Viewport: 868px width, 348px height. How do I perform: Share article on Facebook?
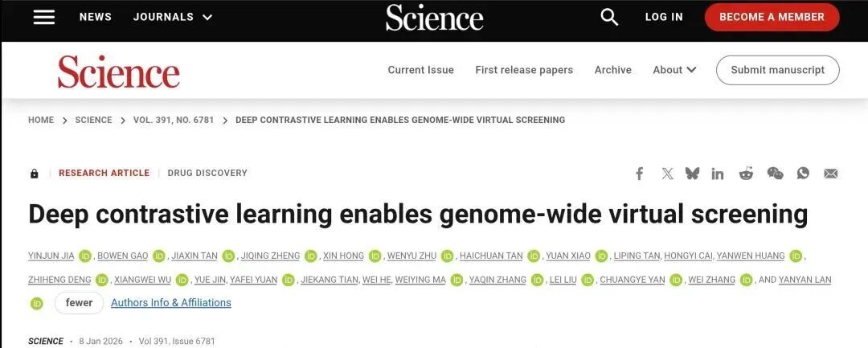[640, 174]
